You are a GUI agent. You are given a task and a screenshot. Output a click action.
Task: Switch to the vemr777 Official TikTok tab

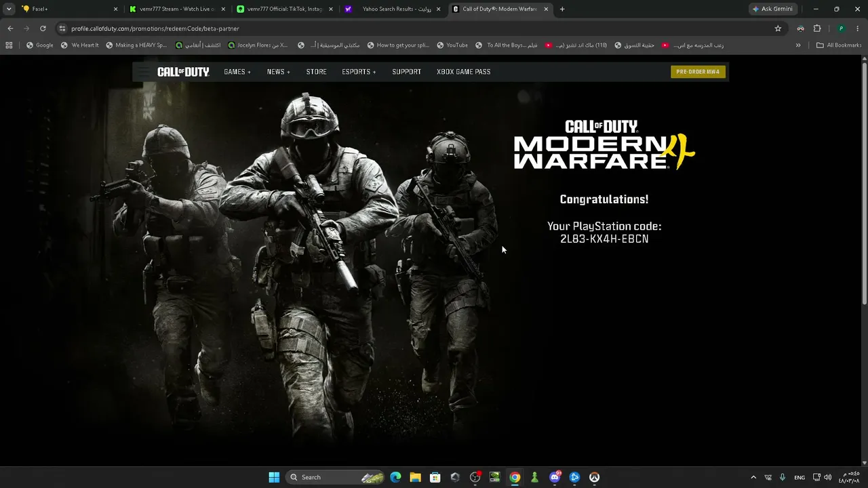coord(285,9)
